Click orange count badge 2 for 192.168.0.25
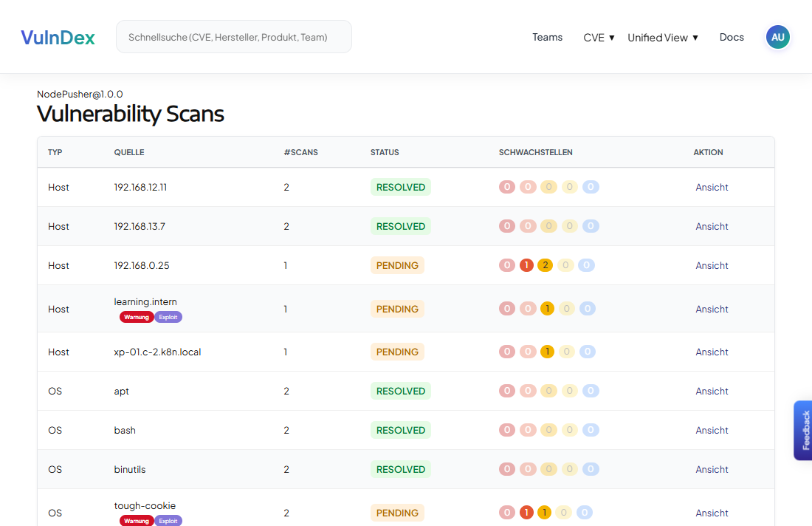The image size is (812, 526). 545,265
